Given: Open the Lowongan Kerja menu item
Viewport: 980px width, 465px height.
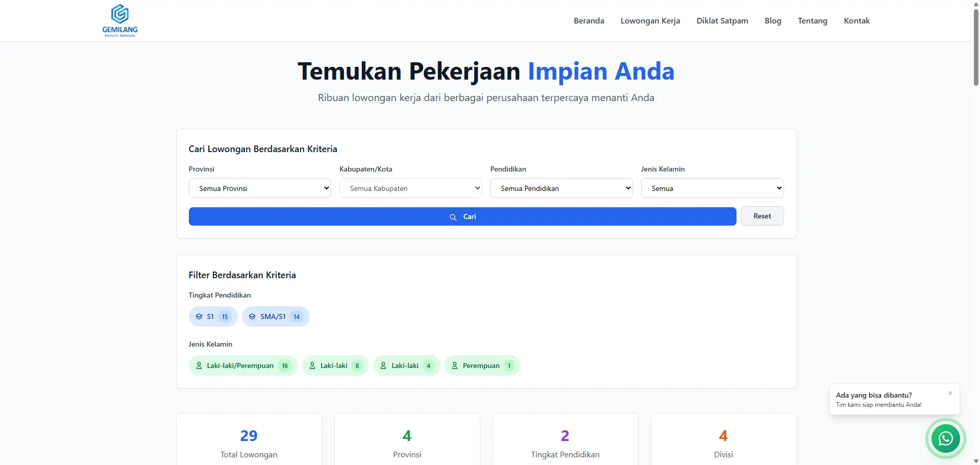Looking at the screenshot, I should pos(650,20).
